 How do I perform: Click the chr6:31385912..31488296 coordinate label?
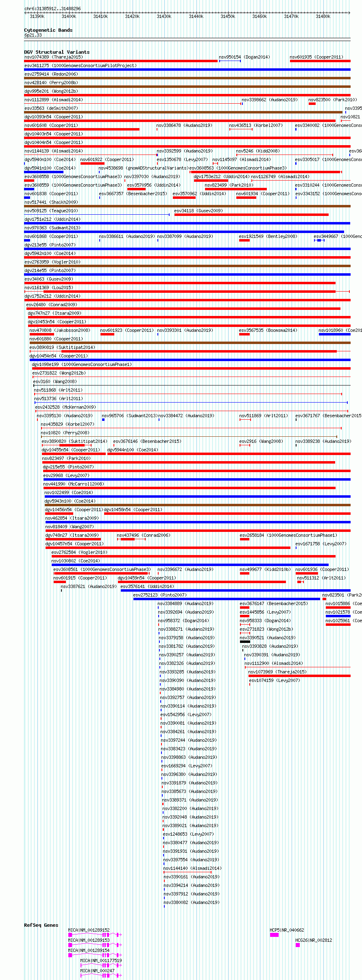[52, 9]
